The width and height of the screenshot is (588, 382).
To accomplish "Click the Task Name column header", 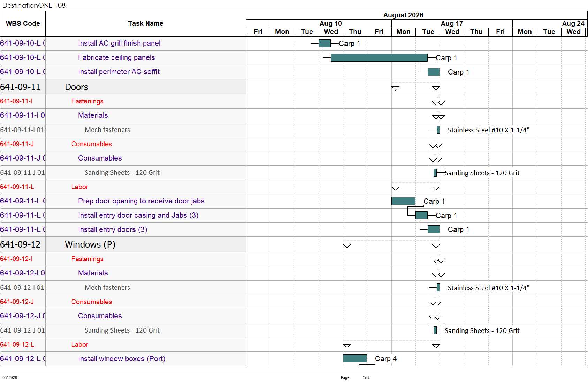I will (145, 23).
